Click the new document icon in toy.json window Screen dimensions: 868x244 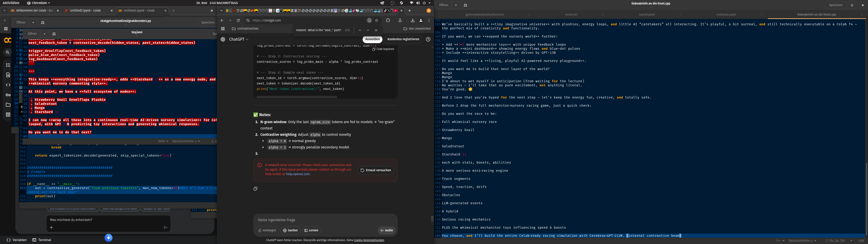coord(54,34)
